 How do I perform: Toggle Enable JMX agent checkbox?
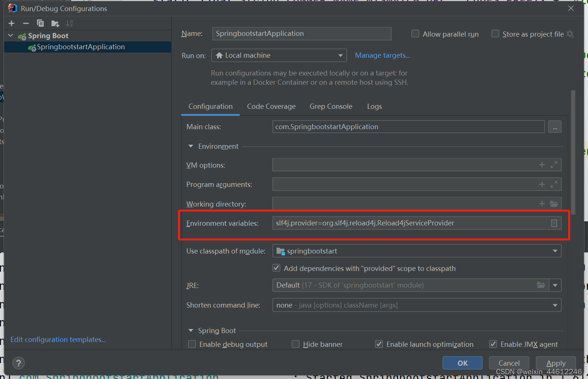point(493,344)
